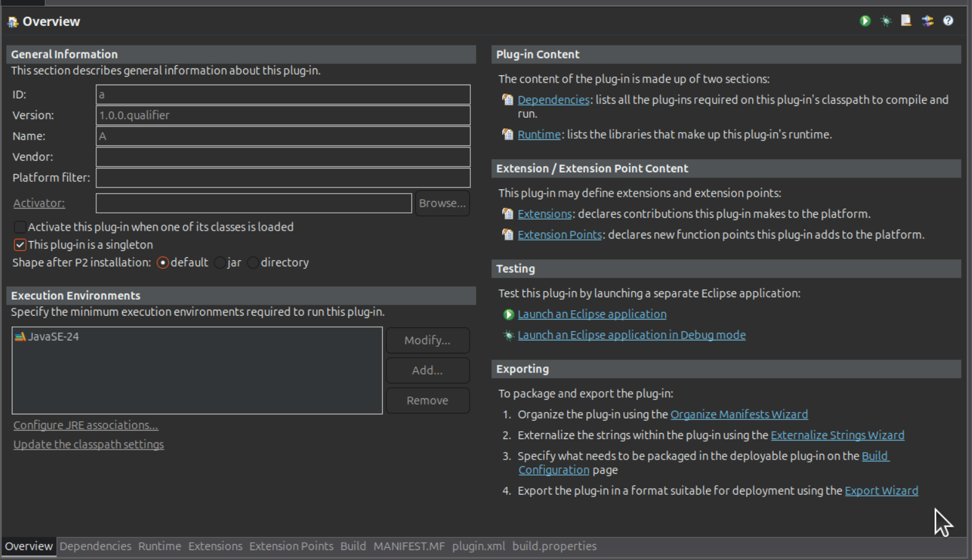Click the icon next to Dependencies link
The image size is (972, 560).
click(x=507, y=99)
